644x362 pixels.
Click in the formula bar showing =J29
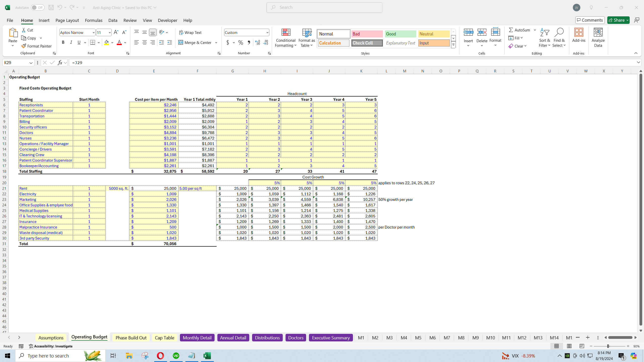[x=352, y=63]
